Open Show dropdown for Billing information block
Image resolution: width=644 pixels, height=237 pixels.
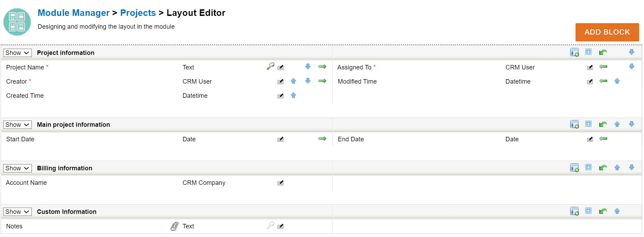[x=17, y=168]
